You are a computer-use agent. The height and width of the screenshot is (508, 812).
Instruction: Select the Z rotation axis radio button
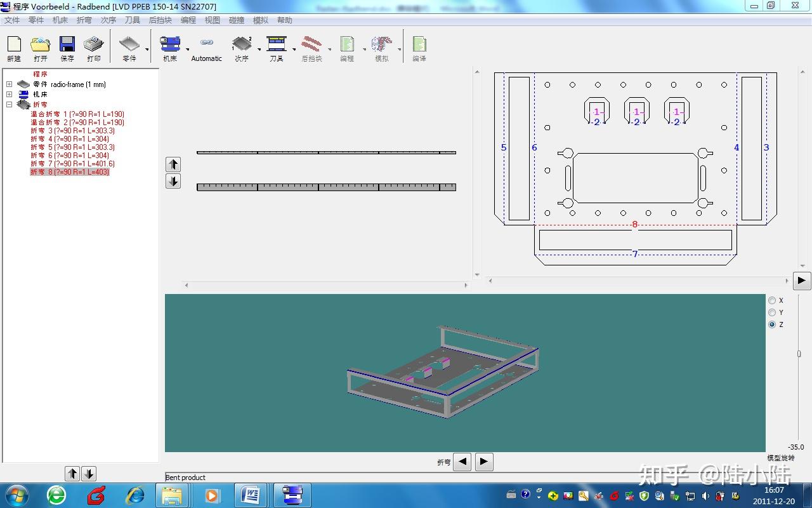772,324
